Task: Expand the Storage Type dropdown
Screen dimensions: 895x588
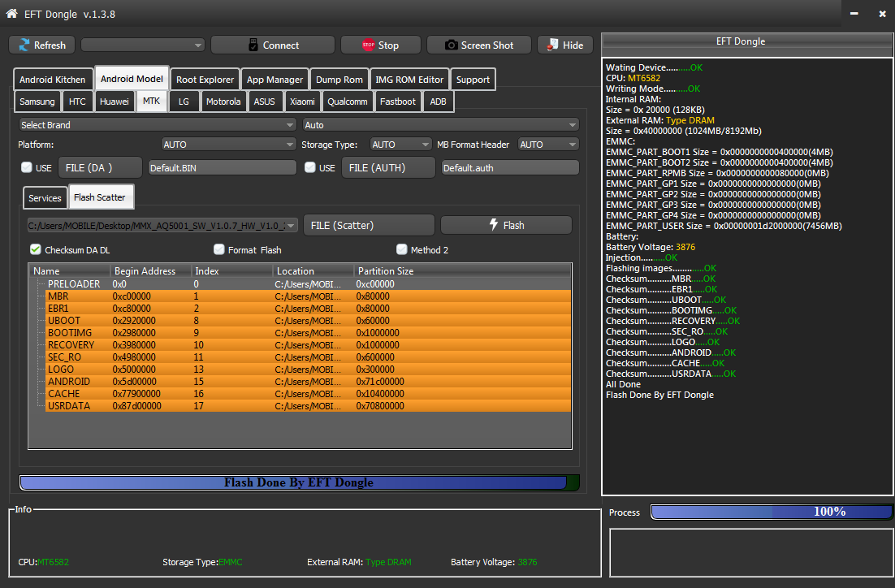Action: [x=400, y=145]
